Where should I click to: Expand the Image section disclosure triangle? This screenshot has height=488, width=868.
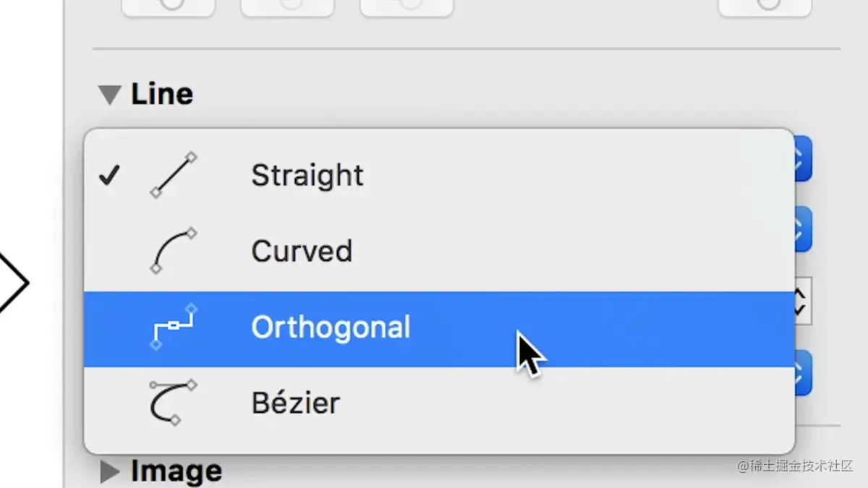pyautogui.click(x=109, y=471)
